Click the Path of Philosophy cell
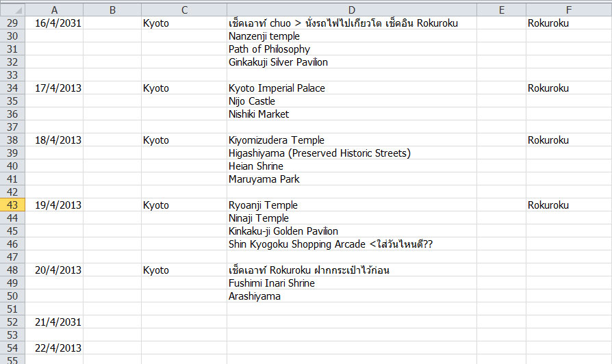The image size is (612, 364). coord(352,49)
